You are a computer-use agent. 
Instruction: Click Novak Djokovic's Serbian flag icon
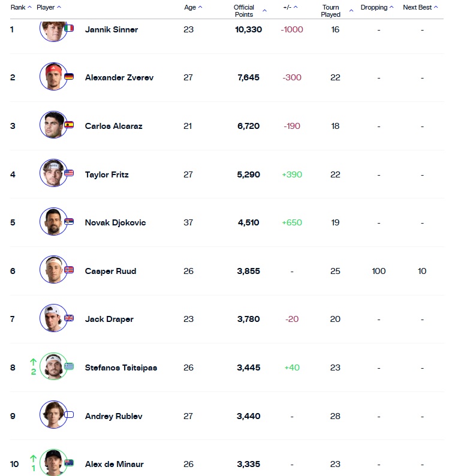pos(69,222)
